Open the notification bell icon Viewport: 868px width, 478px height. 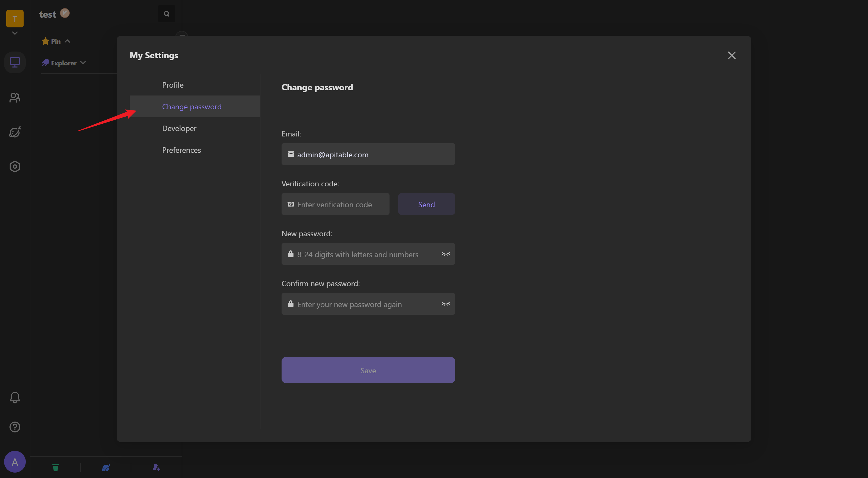(15, 397)
